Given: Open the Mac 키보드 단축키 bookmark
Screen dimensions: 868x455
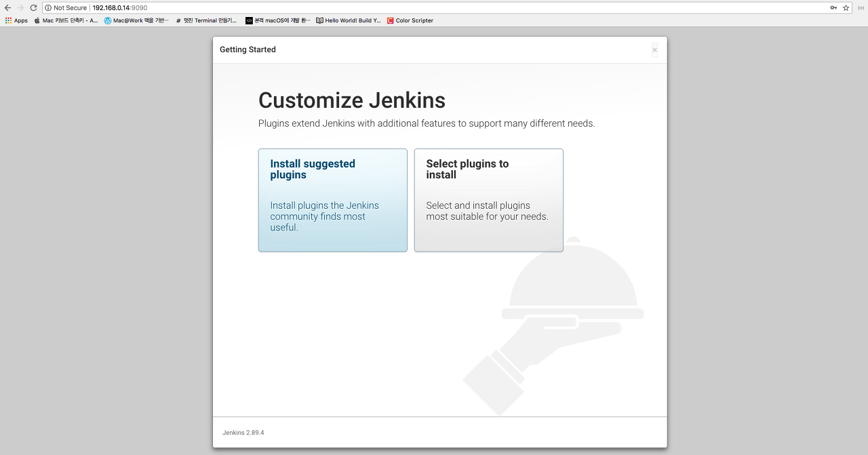Looking at the screenshot, I should tap(66, 20).
